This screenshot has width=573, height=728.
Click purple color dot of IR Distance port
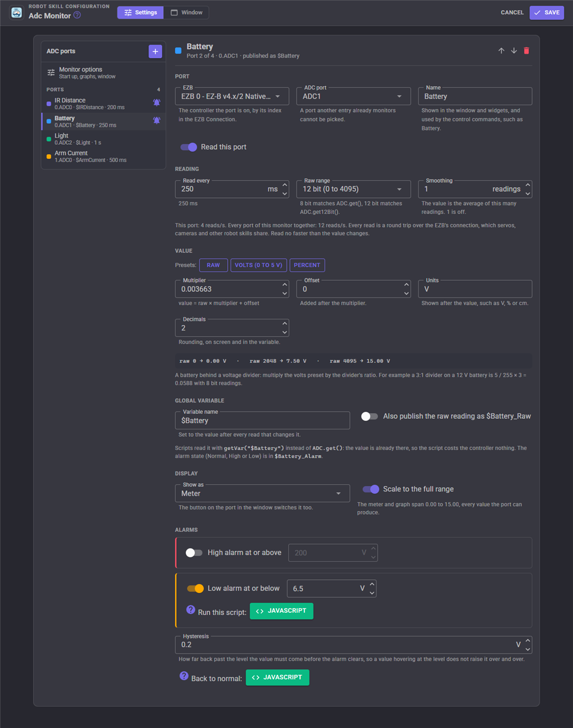tap(49, 103)
